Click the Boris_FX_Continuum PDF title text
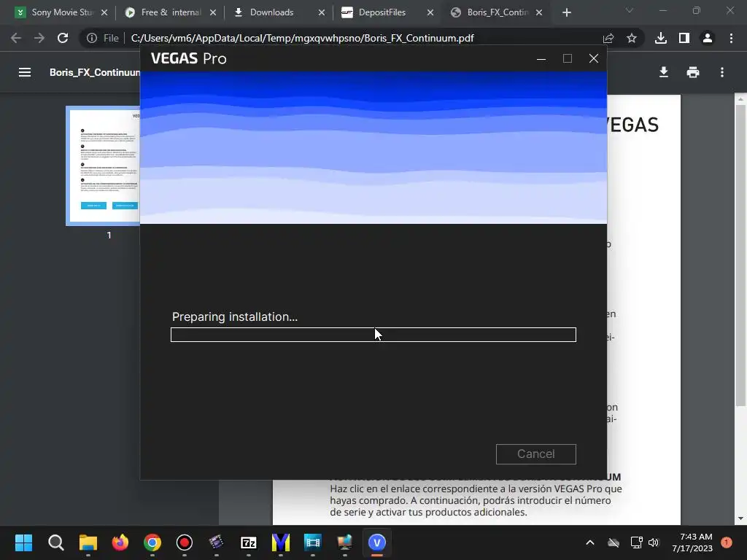This screenshot has height=560, width=747. [x=95, y=72]
